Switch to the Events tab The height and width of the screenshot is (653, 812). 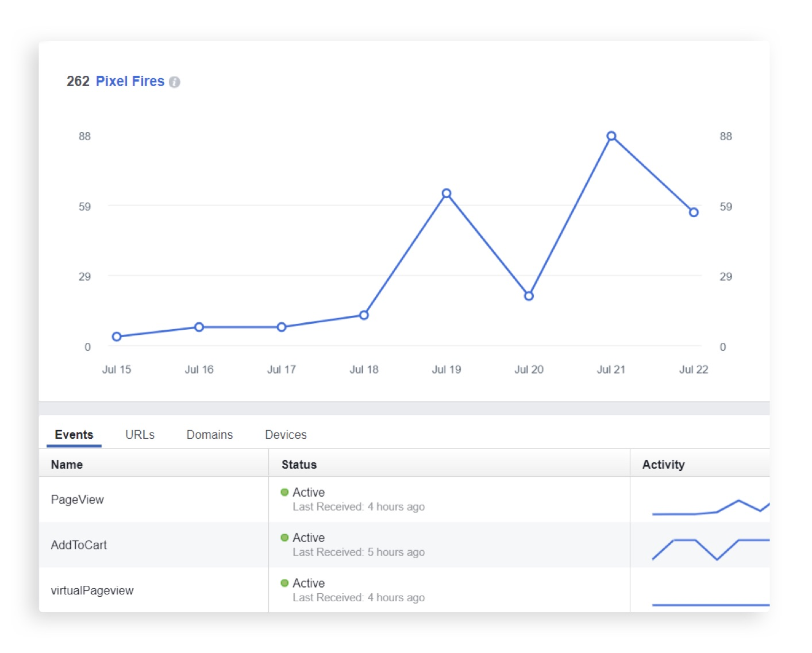(x=74, y=435)
